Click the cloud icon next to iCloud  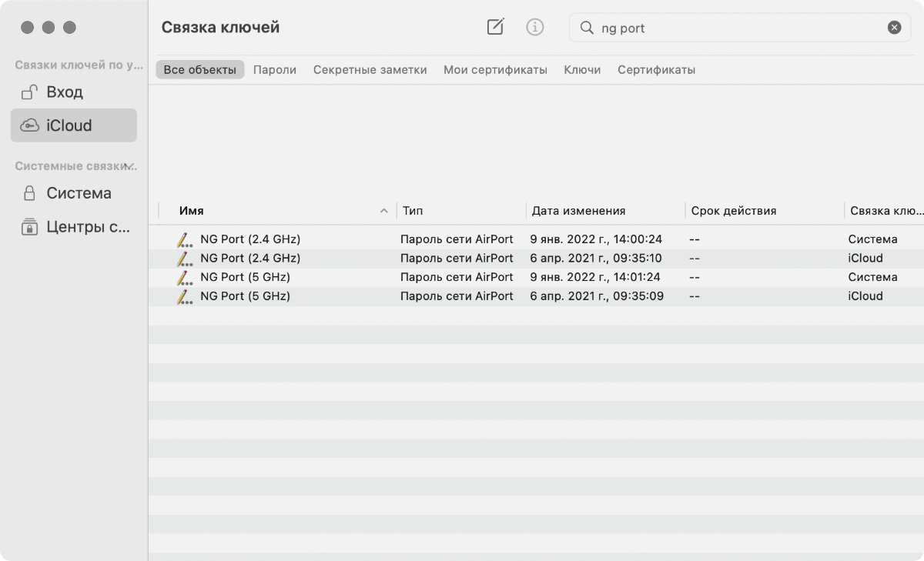(29, 125)
